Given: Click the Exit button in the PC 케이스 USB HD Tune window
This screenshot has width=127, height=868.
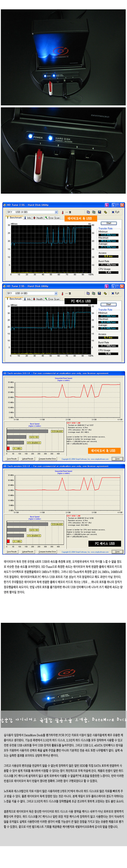Looking at the screenshot, I should (115, 293).
